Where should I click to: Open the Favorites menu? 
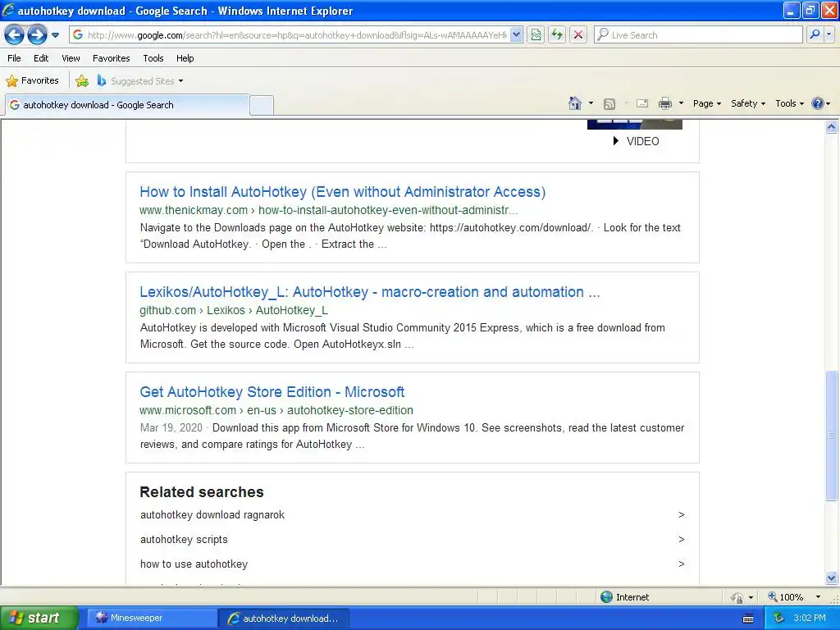point(111,58)
